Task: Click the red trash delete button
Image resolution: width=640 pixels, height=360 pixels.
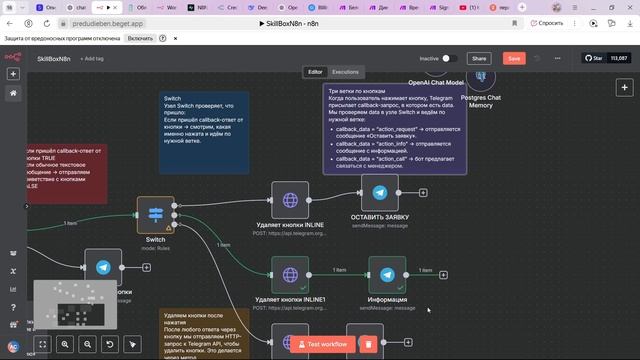Action: point(368,344)
